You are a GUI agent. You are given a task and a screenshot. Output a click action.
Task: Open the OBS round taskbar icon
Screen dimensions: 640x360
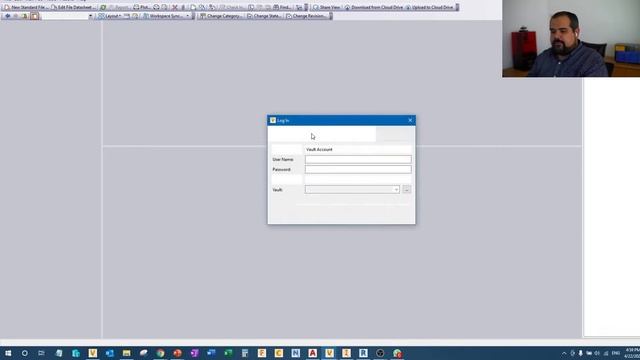(380, 353)
